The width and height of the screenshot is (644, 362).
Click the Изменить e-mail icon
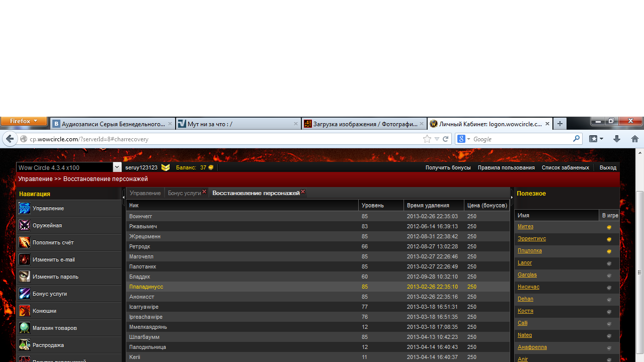click(24, 259)
